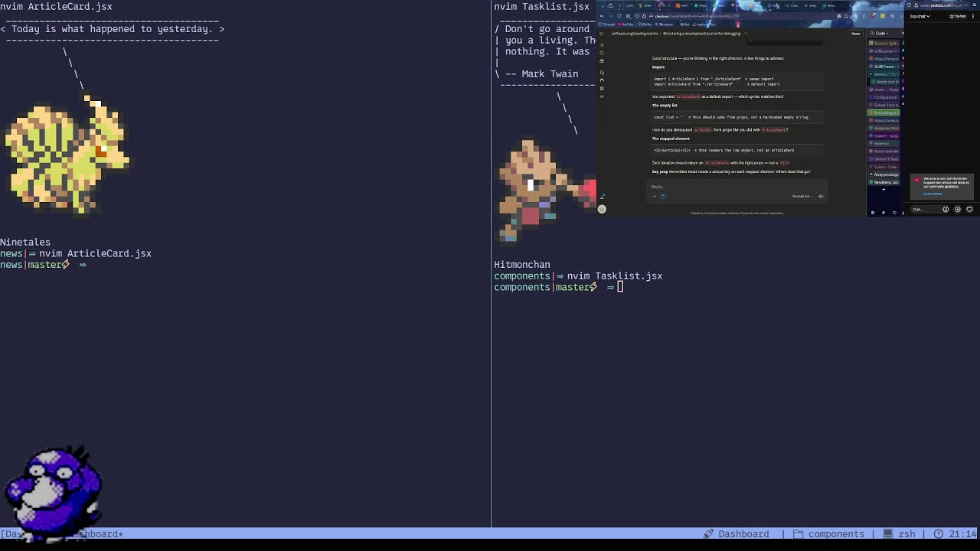Click the 'nvim Tasklist.jsx' title in right pane
This screenshot has width=980, height=551.
click(x=541, y=6)
